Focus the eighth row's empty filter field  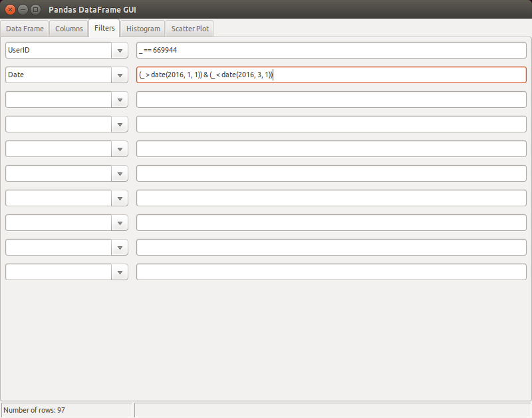pyautogui.click(x=331, y=223)
